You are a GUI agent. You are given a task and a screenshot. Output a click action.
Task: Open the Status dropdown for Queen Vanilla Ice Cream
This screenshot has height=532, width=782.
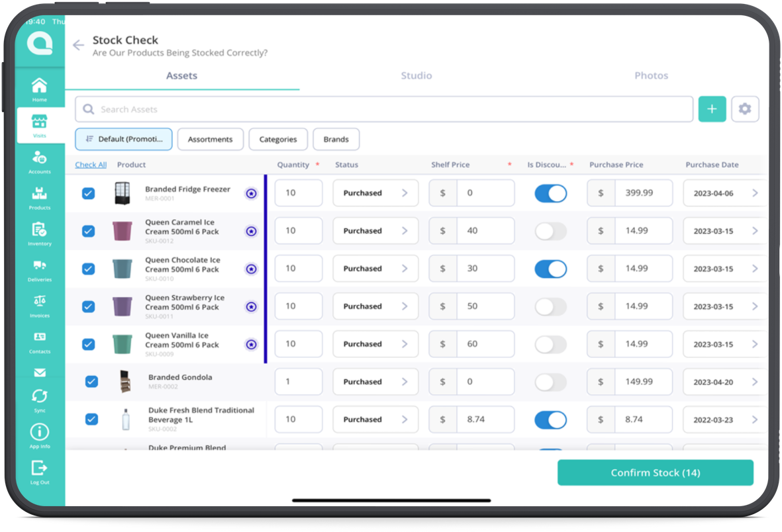[x=375, y=343]
